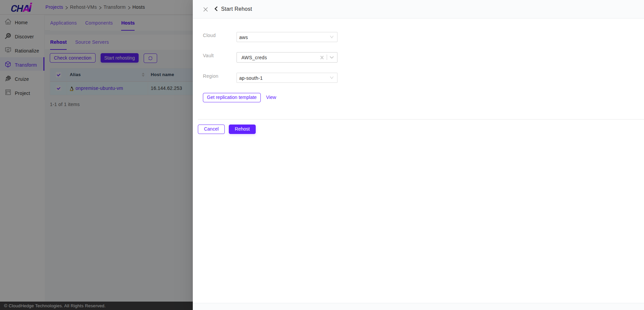Click the Linux icon beside onpremise-ubuntu-vm
This screenshot has height=310, width=644.
(72, 89)
